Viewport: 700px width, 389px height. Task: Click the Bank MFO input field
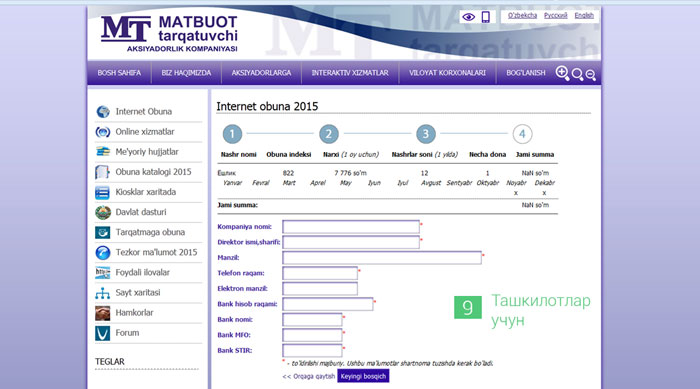(312, 335)
